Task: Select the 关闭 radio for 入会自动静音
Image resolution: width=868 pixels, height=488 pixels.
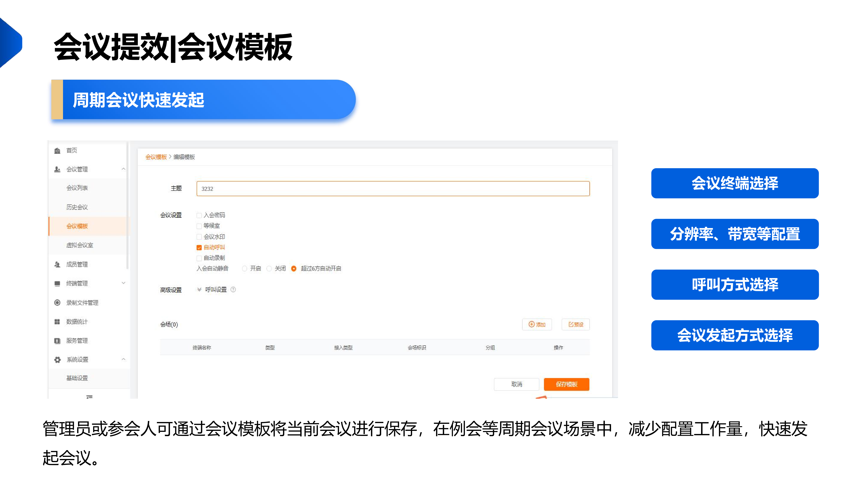Action: click(269, 268)
